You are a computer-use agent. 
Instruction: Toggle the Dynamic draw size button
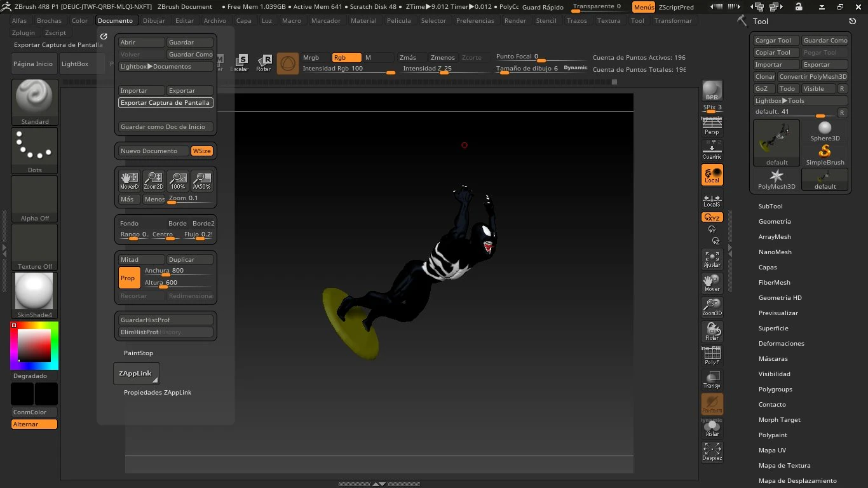coord(576,68)
